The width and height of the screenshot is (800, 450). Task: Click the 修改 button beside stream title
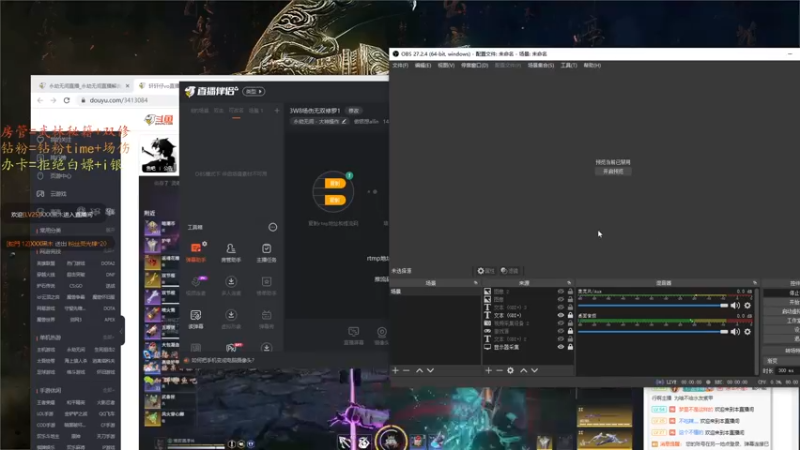(354, 111)
